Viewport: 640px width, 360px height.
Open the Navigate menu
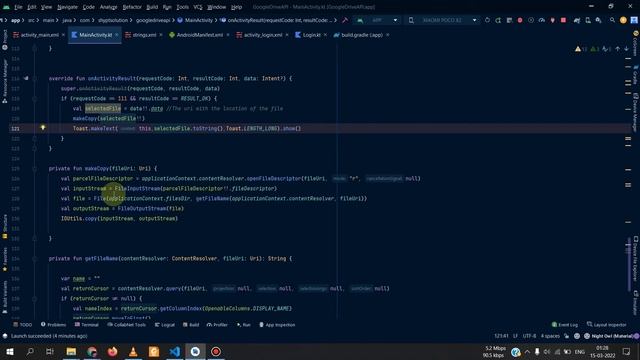67,7
